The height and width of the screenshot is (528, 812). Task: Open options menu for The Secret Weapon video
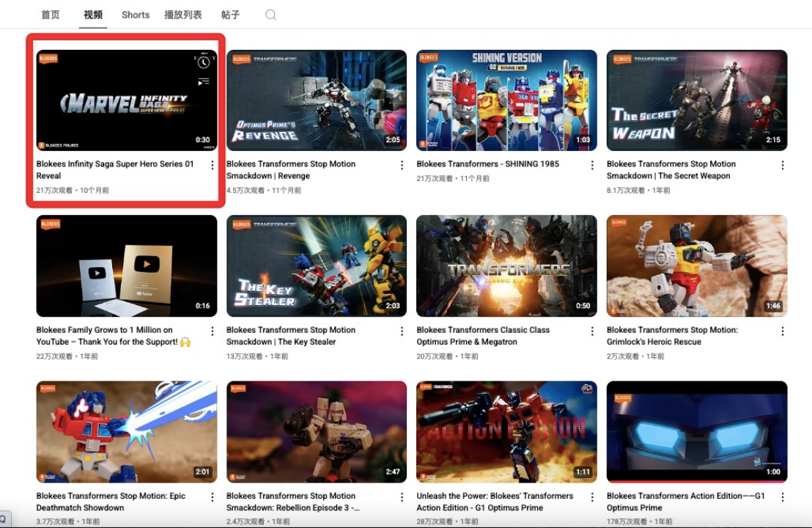783,165
